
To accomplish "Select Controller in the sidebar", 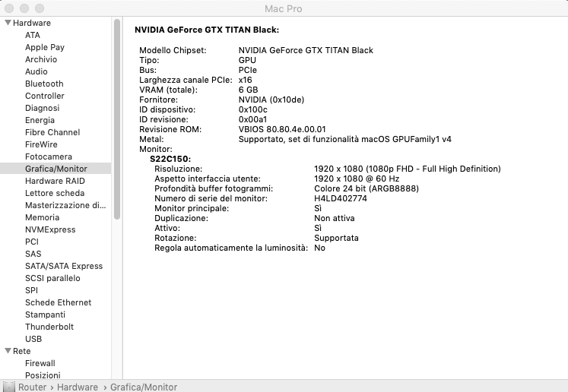I will pyautogui.click(x=45, y=96).
